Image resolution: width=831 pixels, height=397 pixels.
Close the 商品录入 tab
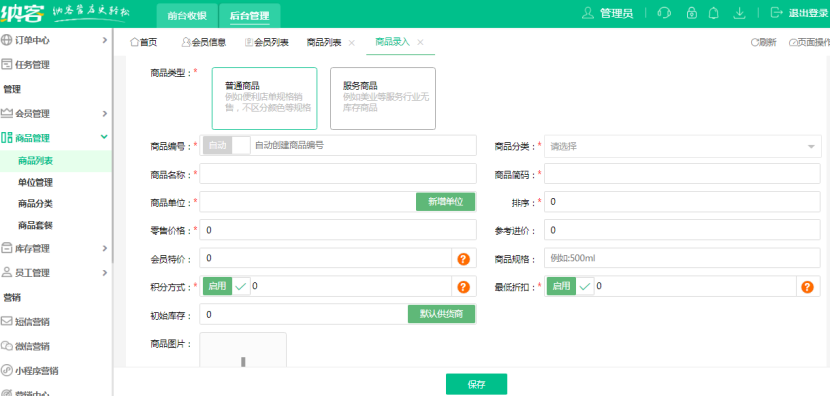420,42
